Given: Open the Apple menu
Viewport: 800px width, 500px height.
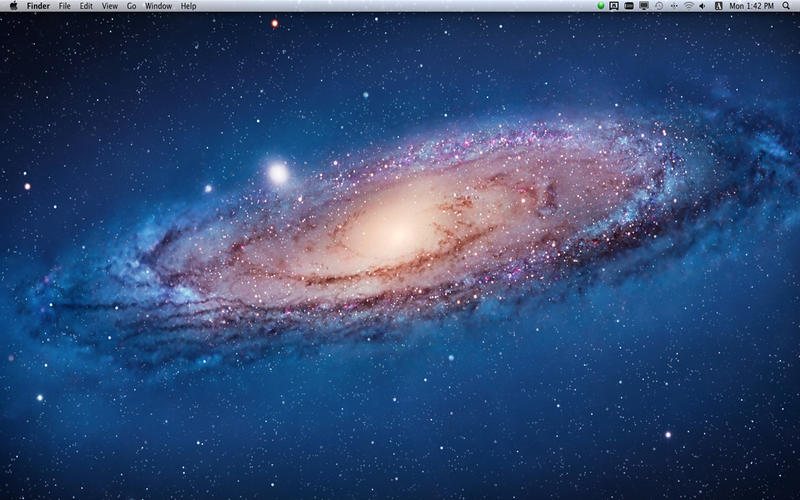Looking at the screenshot, I should pyautogui.click(x=13, y=6).
